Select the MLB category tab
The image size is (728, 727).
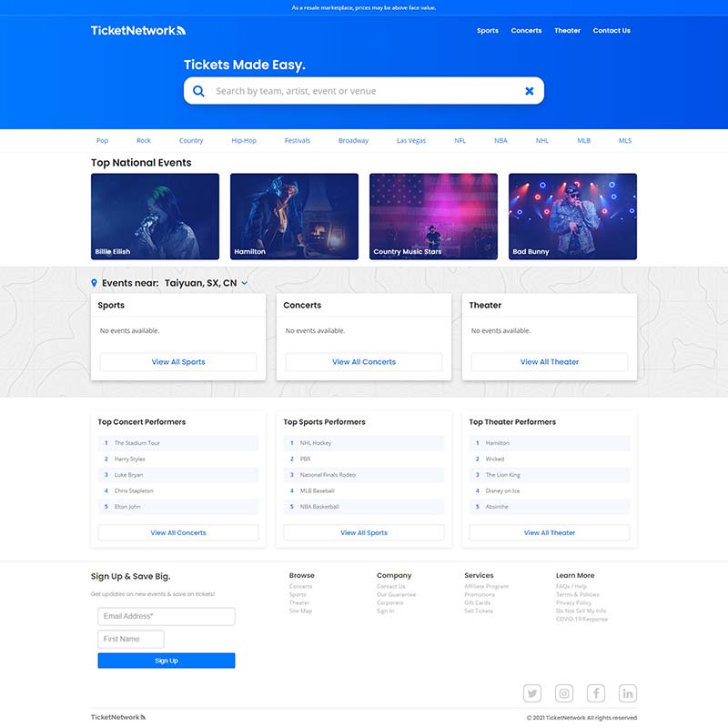click(x=583, y=141)
